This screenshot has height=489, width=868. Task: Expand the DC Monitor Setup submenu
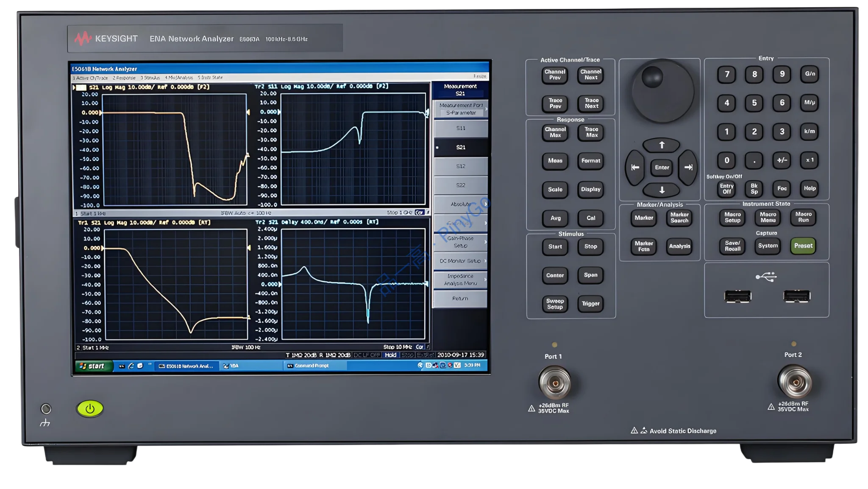(x=461, y=261)
